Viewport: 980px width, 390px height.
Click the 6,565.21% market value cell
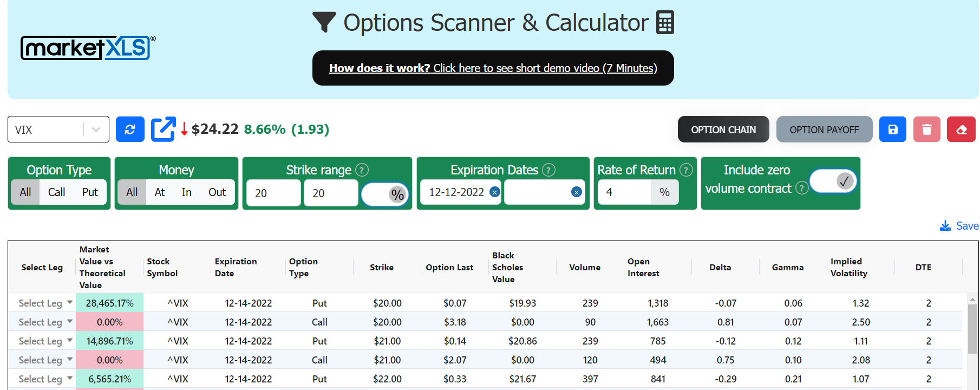pos(109,379)
